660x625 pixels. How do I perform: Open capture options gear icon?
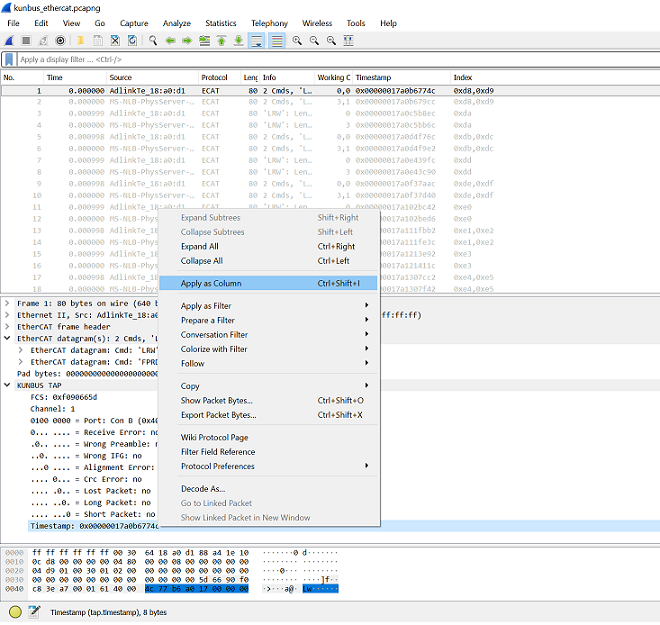61,41
